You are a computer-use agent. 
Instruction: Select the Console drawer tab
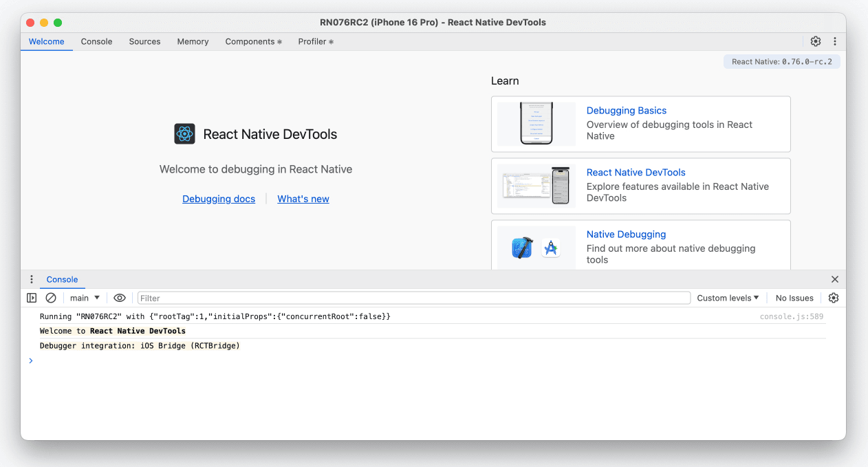point(62,279)
